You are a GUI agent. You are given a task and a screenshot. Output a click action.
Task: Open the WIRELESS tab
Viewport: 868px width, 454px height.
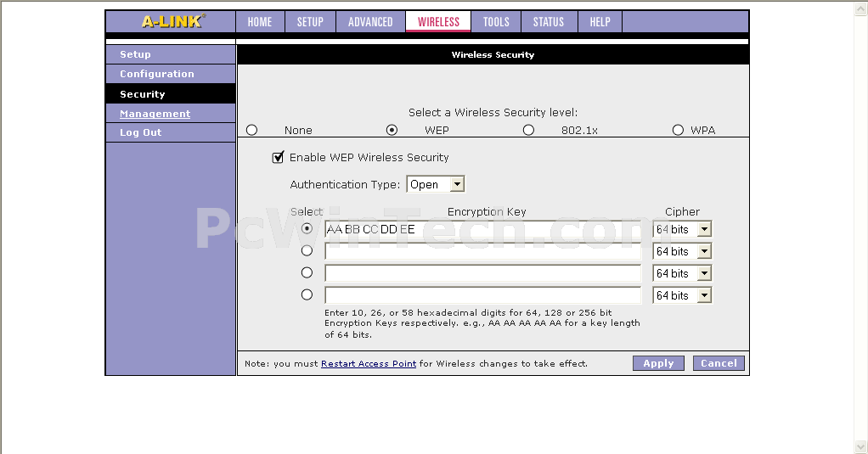click(x=438, y=22)
